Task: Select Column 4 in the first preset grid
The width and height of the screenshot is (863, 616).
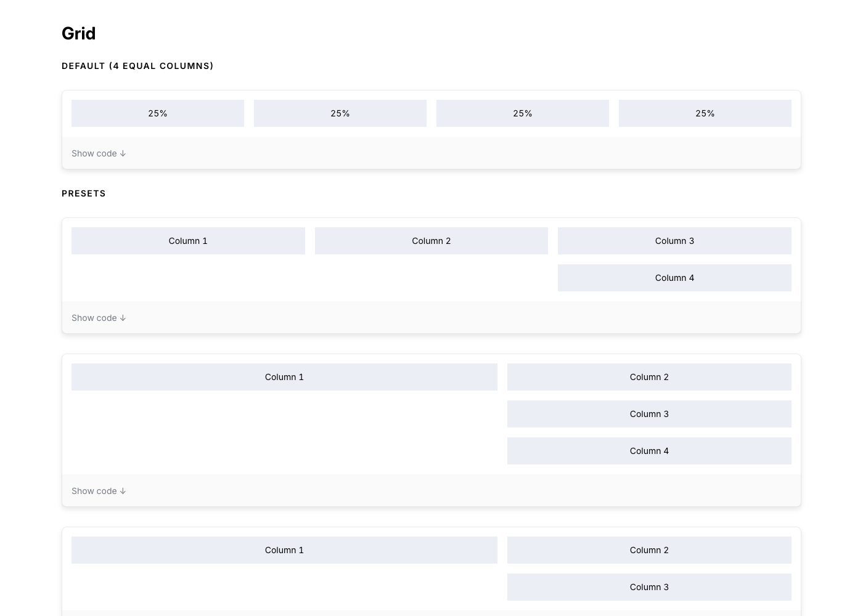Action: tap(674, 278)
